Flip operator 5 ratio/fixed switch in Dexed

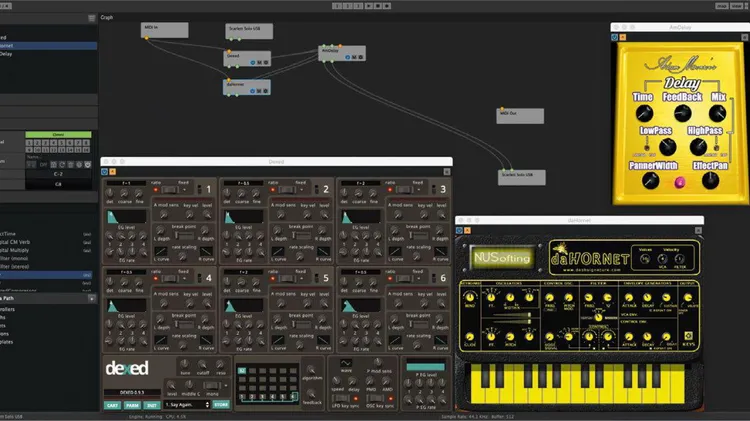click(287, 278)
